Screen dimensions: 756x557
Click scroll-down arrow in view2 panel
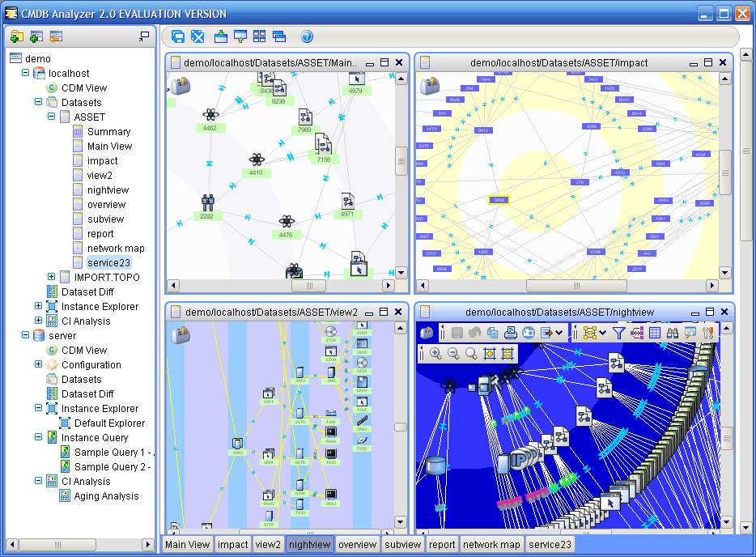pyautogui.click(x=401, y=522)
